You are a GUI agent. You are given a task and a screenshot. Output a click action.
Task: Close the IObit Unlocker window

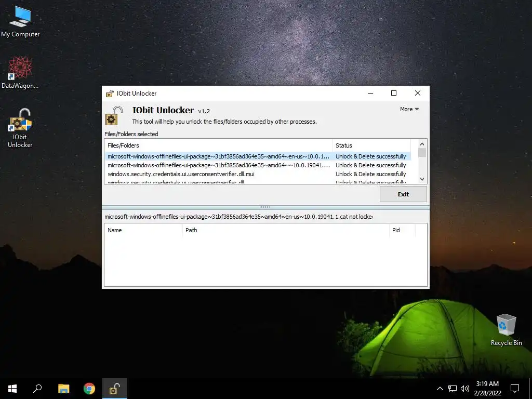[x=418, y=94]
